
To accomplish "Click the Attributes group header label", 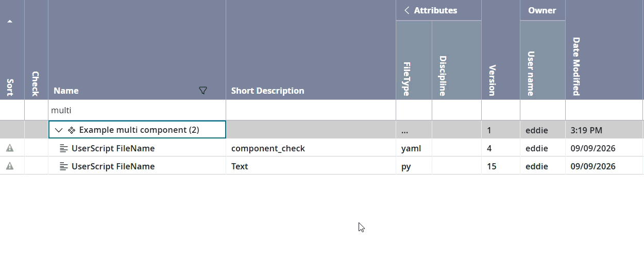I will click(x=435, y=10).
